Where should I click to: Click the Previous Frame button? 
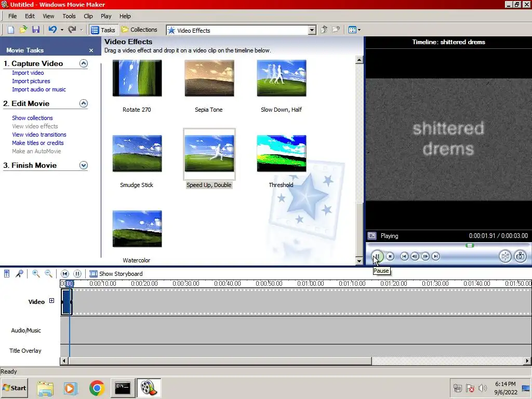point(415,257)
